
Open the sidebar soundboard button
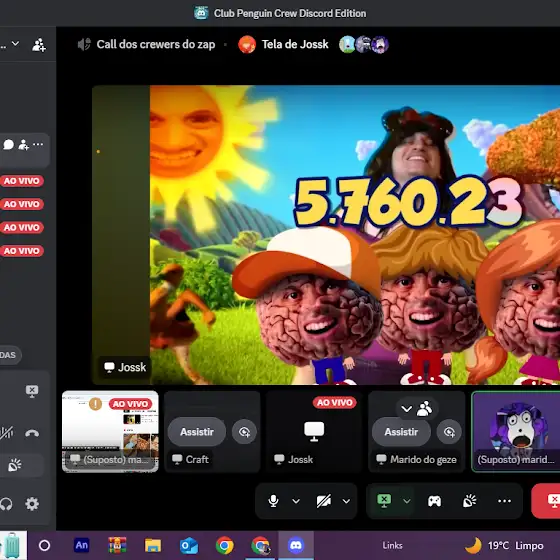point(14,465)
